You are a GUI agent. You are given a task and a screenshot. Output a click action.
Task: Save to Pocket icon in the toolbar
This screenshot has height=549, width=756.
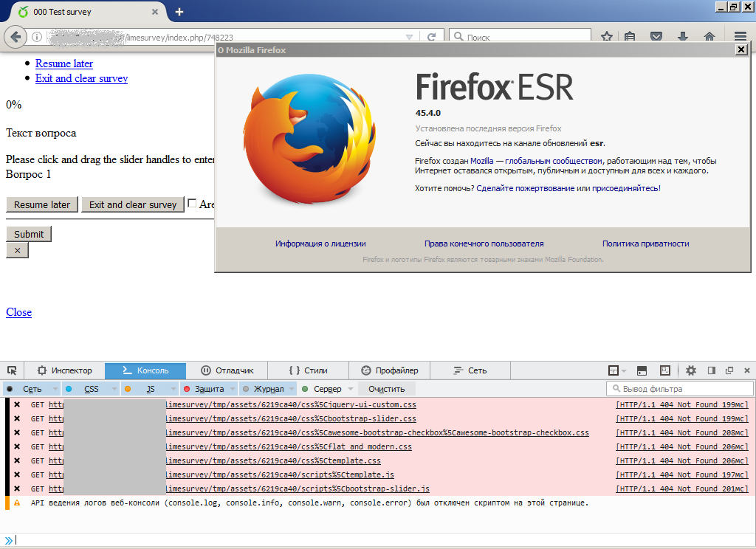(x=656, y=37)
